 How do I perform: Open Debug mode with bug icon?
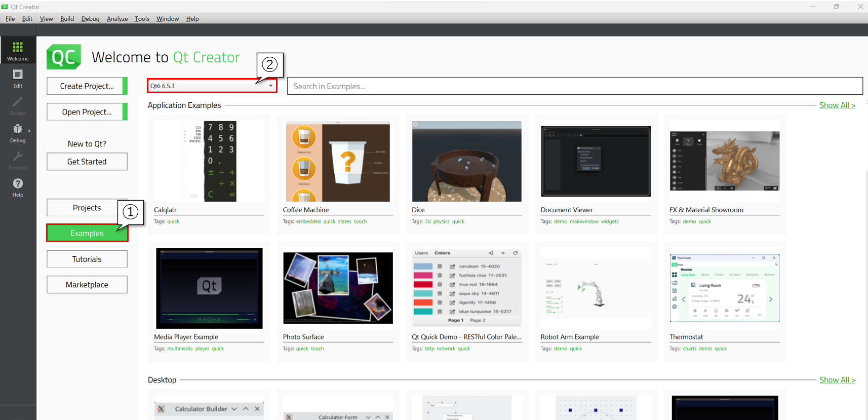(x=18, y=133)
